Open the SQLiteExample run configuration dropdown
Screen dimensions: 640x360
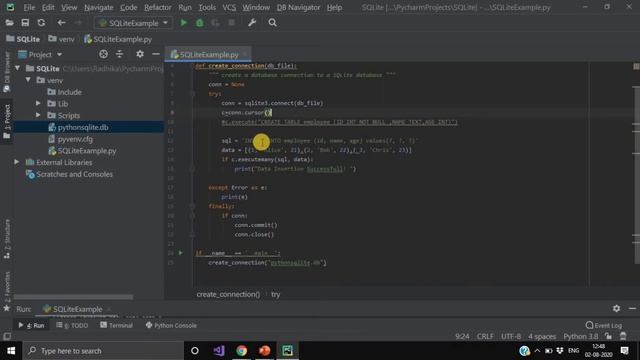point(133,23)
